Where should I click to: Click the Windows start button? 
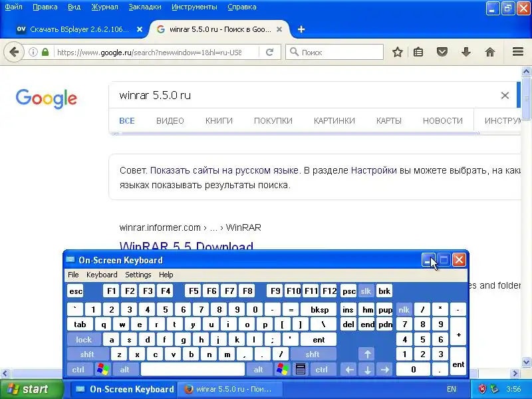tap(31, 389)
